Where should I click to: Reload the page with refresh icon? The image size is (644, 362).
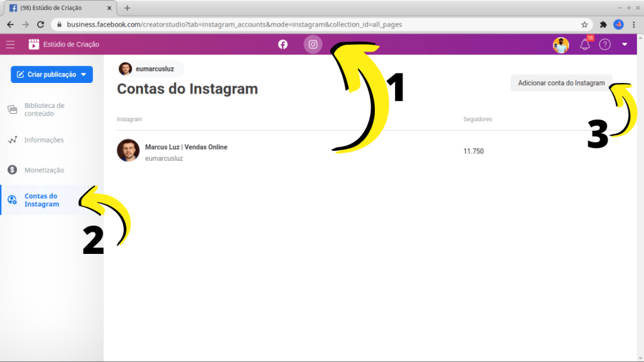point(41,25)
